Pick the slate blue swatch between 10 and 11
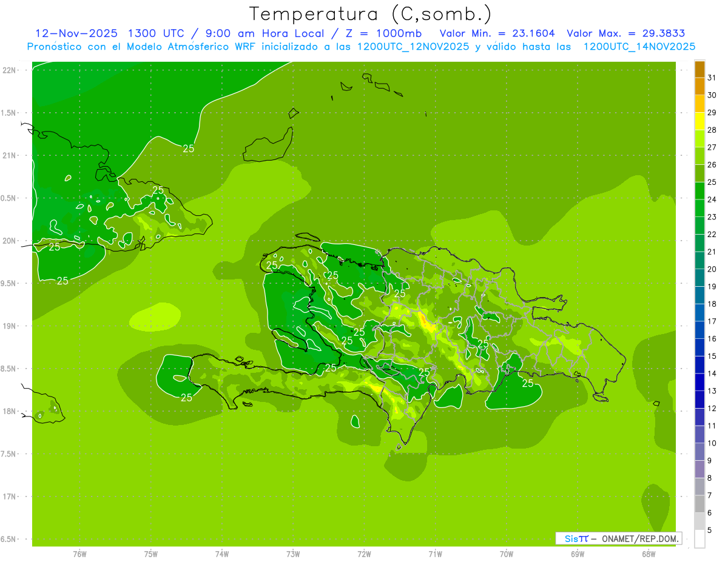 [699, 435]
